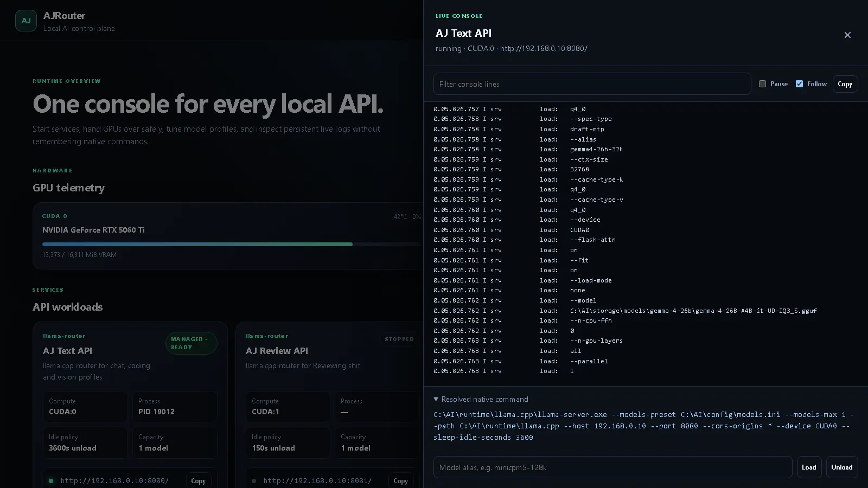Close the live console panel

pos(847,35)
